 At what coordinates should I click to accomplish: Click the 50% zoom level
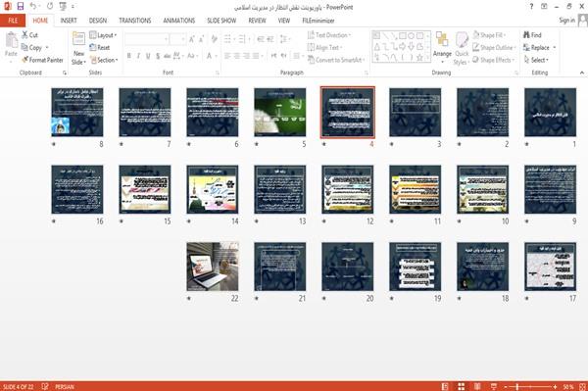(x=568, y=386)
